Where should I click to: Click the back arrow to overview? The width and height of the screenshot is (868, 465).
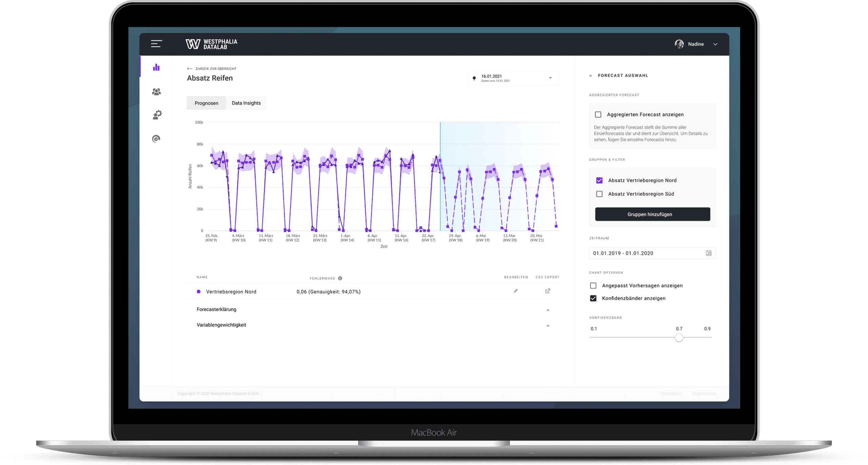point(190,68)
